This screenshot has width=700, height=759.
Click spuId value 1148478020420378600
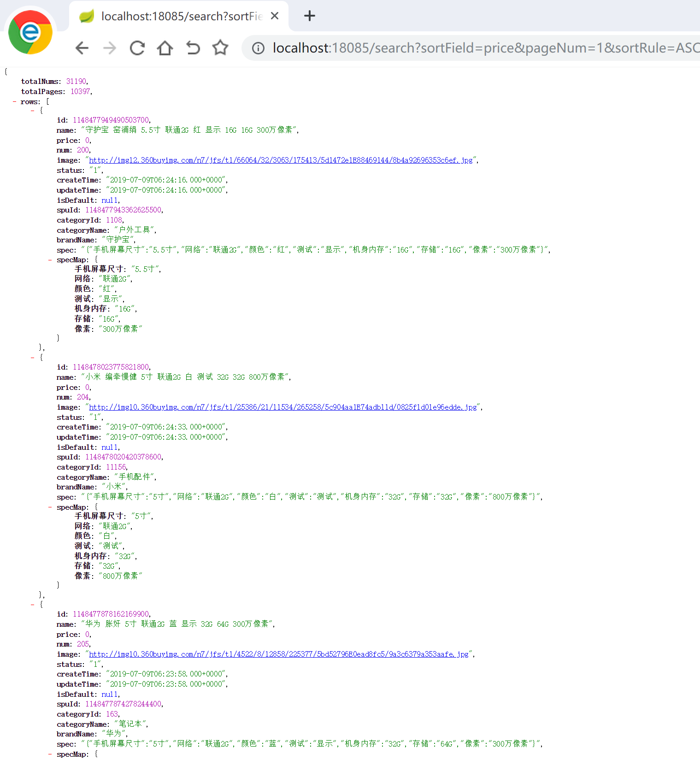tap(124, 457)
